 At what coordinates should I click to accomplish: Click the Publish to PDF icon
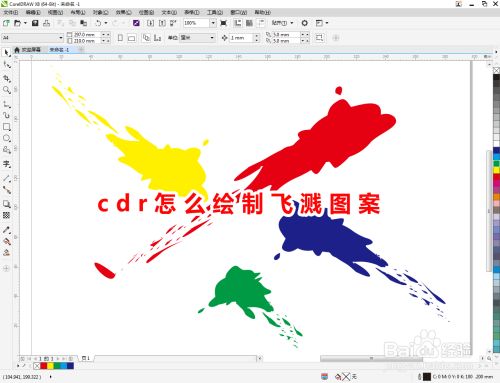[173, 23]
